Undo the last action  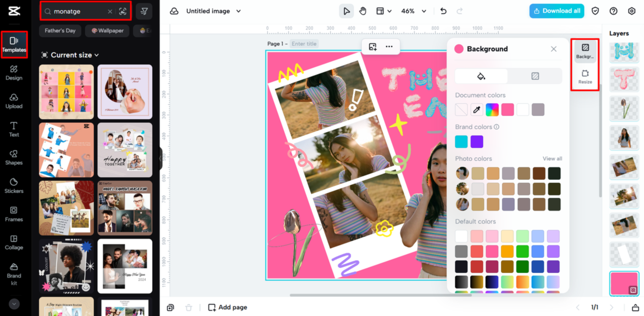[443, 11]
